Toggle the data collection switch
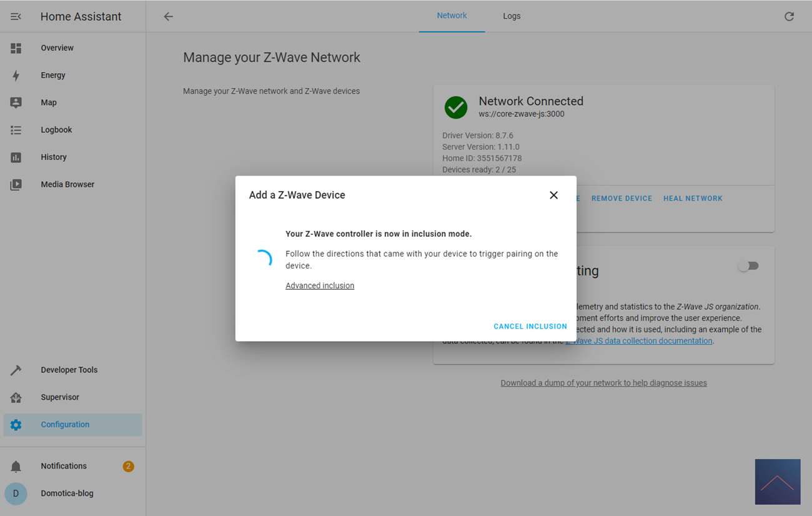This screenshot has width=812, height=516. coord(748,266)
